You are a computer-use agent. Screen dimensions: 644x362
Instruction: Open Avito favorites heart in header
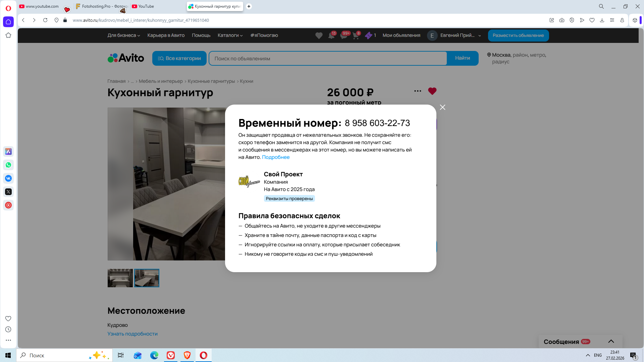pos(319,36)
